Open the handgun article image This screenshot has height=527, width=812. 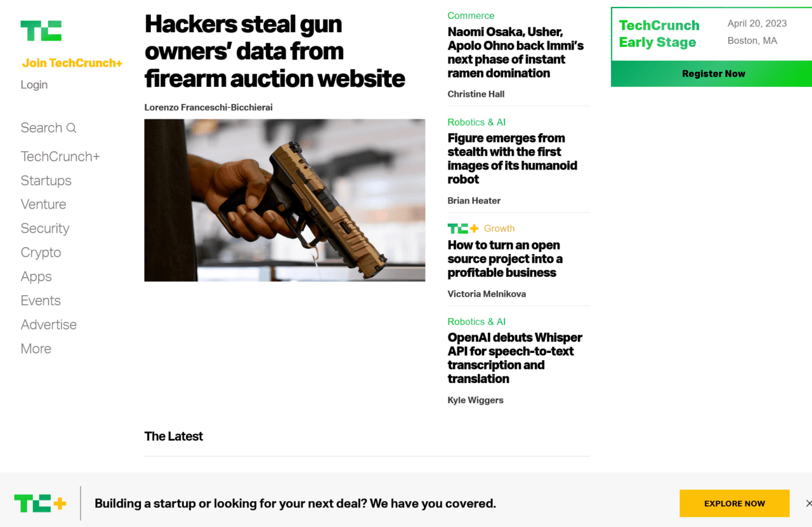(285, 200)
